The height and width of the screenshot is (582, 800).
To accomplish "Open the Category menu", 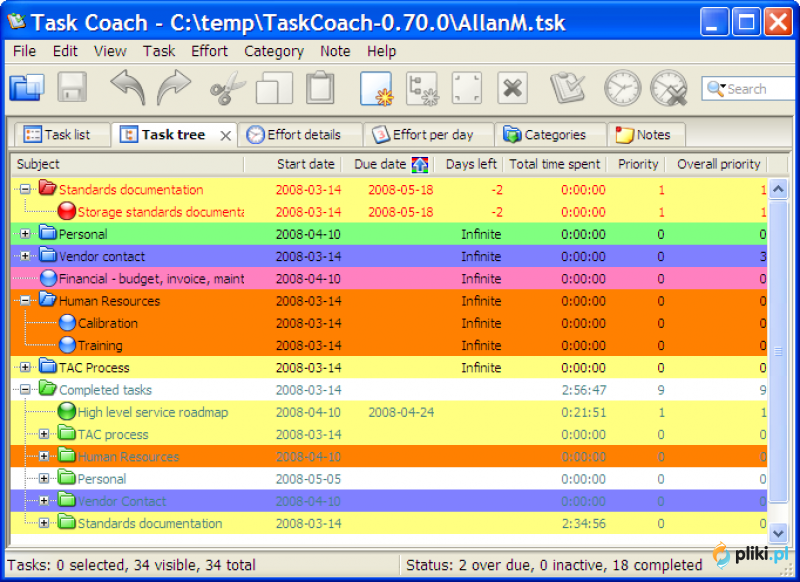I will pos(274,51).
